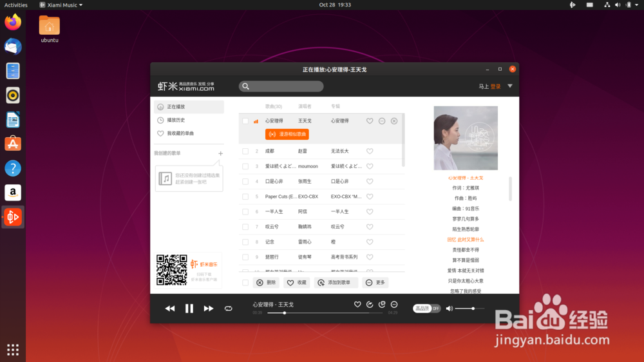Screen dimensions: 644x362
Task: Open the account dropdown arrow
Action: 509,86
